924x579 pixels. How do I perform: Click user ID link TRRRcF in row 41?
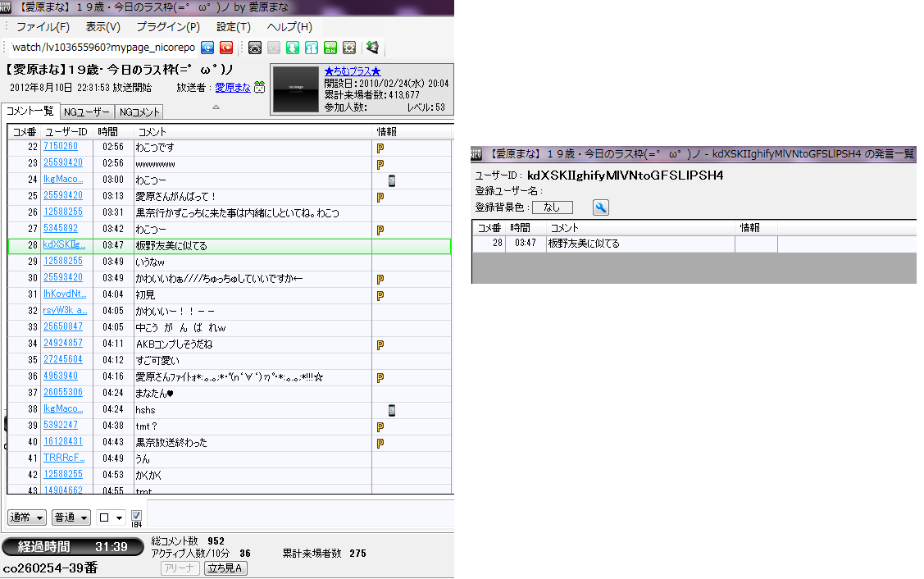64,458
